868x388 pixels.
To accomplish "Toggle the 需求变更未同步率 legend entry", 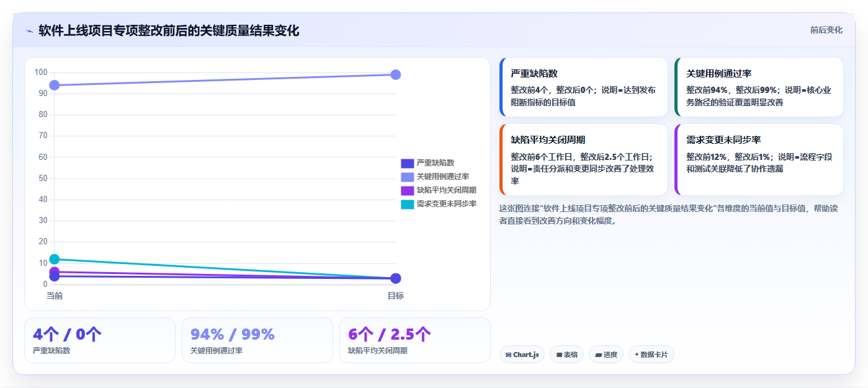I will pos(439,204).
